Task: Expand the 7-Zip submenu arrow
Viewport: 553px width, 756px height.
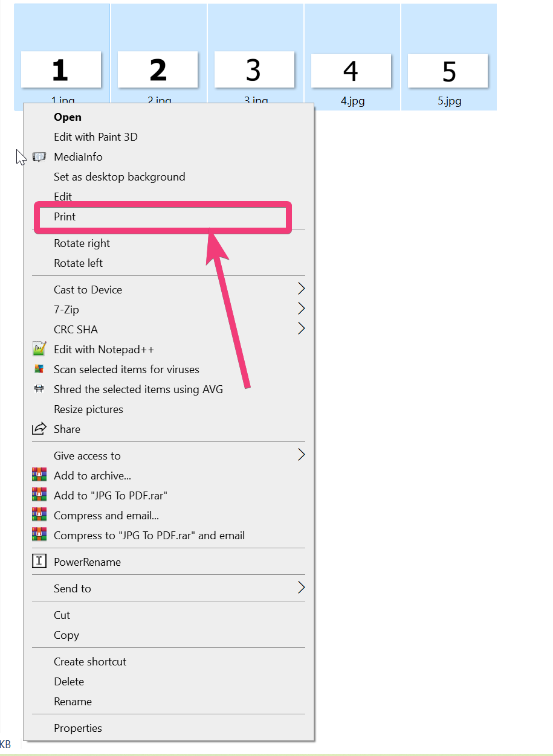Action: tap(301, 309)
